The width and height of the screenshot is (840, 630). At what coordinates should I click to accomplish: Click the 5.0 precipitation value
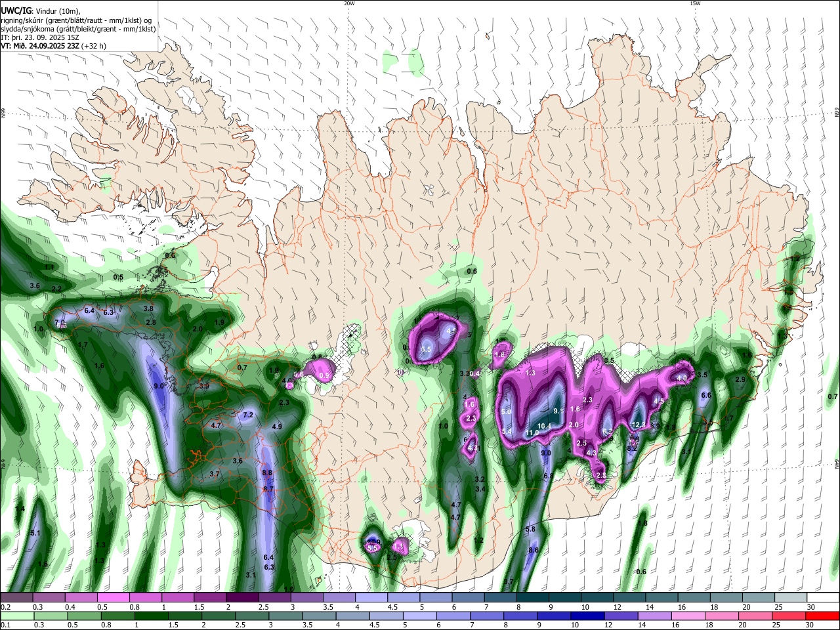pyautogui.click(x=506, y=411)
